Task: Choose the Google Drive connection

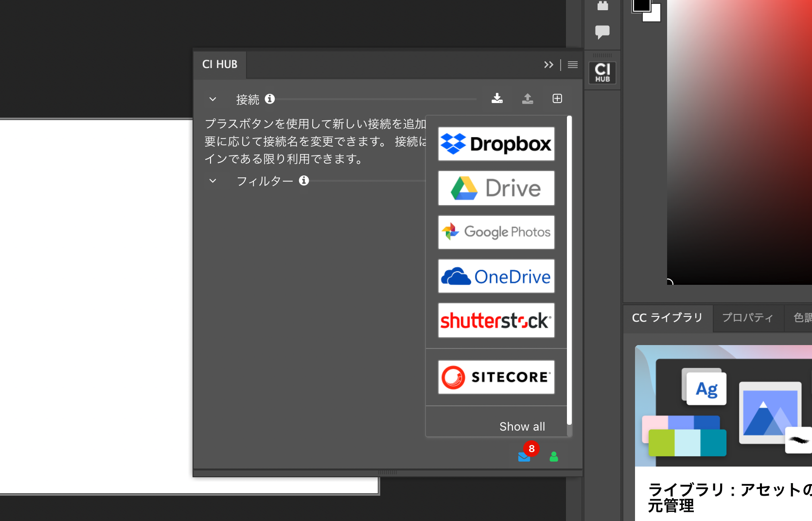Action: (496, 188)
